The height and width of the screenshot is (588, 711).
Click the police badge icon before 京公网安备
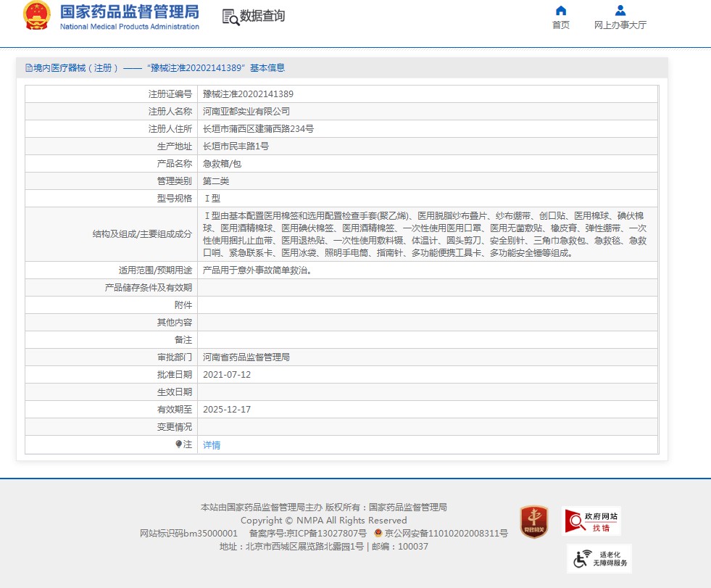pos(378,533)
